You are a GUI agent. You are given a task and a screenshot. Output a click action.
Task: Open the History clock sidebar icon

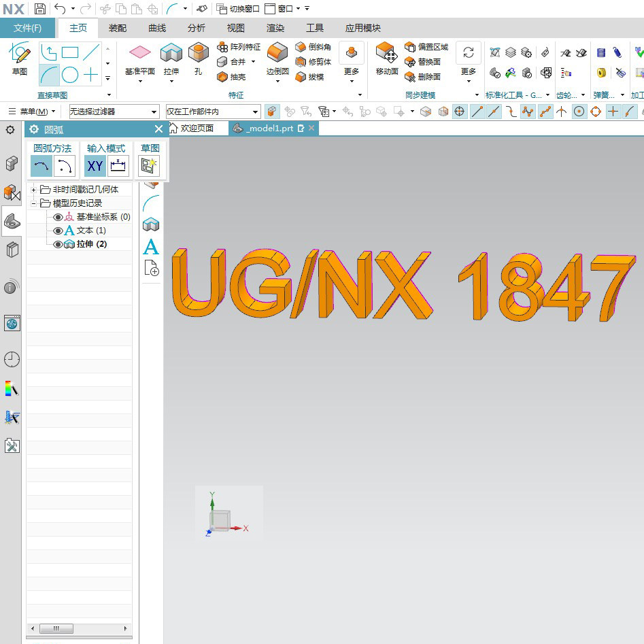pyautogui.click(x=12, y=359)
